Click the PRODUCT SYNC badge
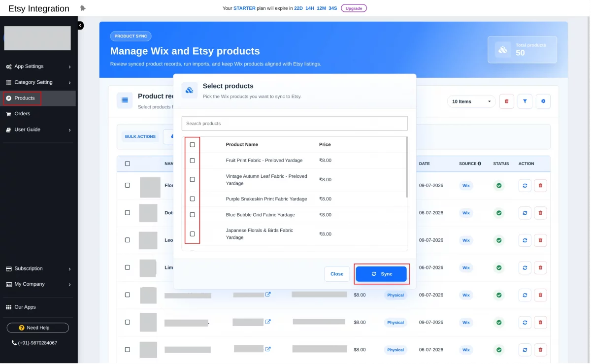The height and width of the screenshot is (364, 591). coord(131,36)
